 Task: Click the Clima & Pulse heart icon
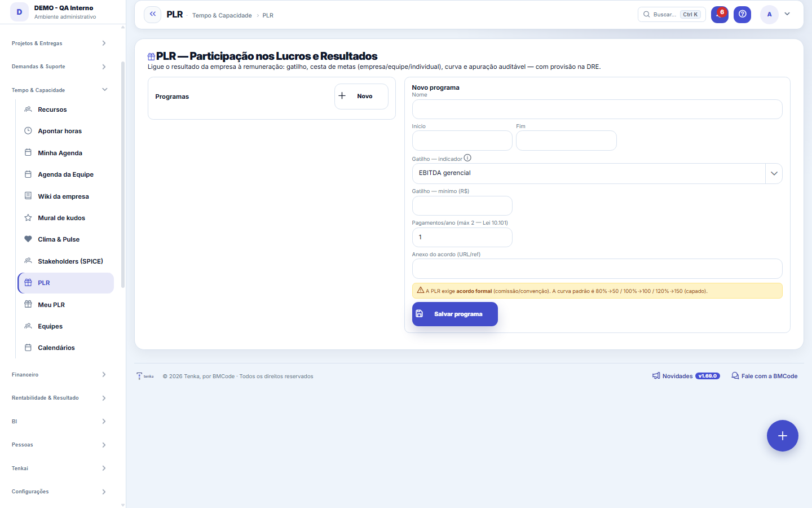(28, 239)
